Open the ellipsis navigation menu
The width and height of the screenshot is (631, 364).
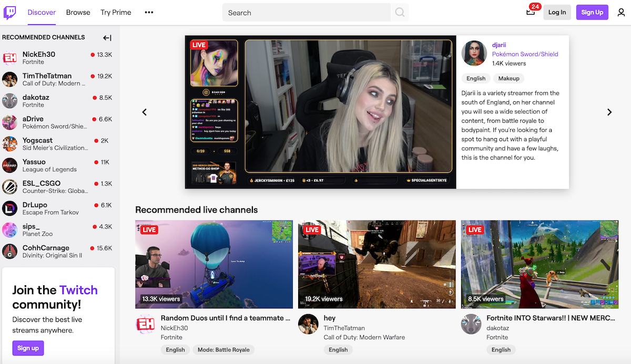coord(149,12)
